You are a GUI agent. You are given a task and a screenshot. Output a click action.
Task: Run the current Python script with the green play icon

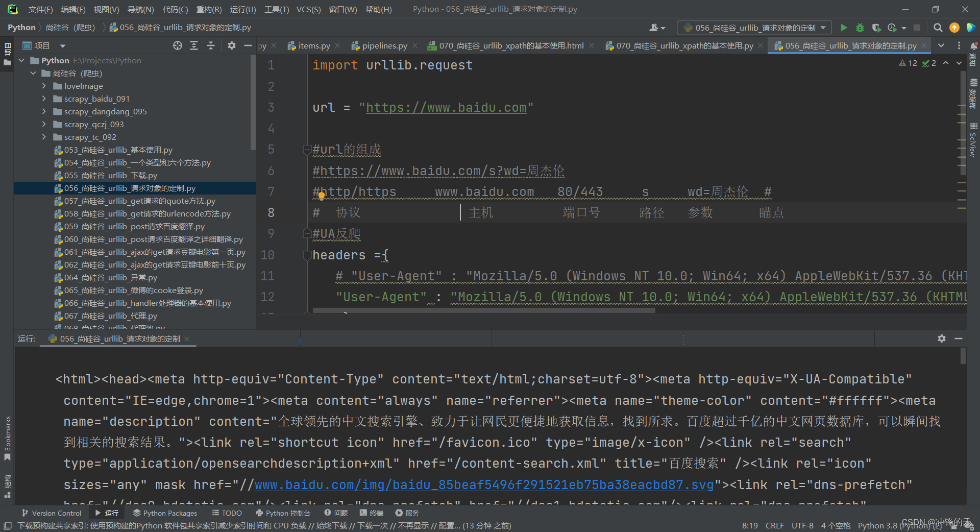point(844,28)
